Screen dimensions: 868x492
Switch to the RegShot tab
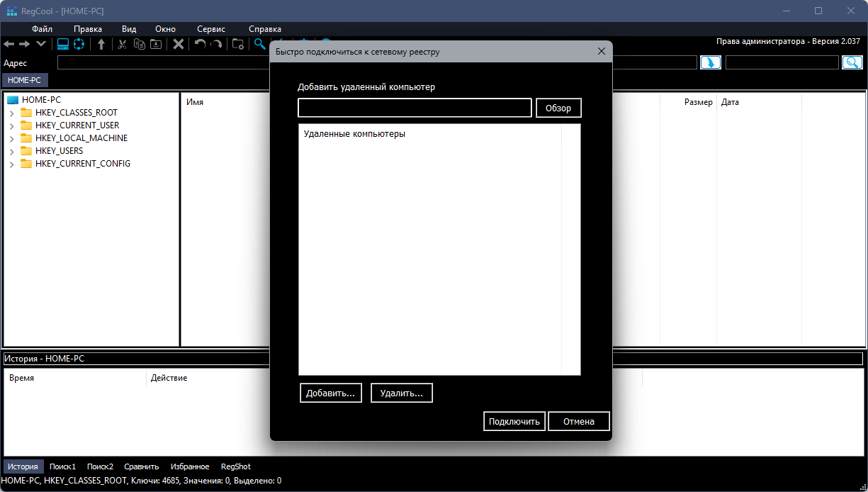coord(235,466)
